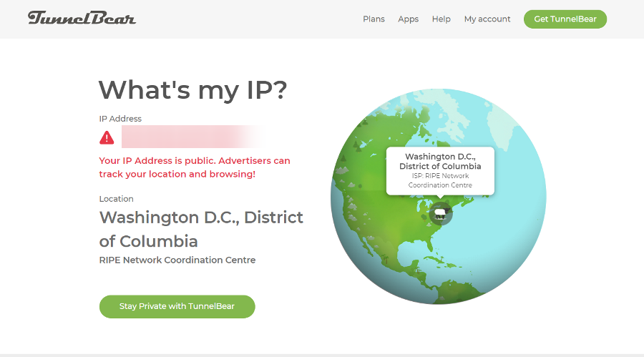The width and height of the screenshot is (644, 357).
Task: Open the Apps menu item
Action: pyautogui.click(x=409, y=19)
